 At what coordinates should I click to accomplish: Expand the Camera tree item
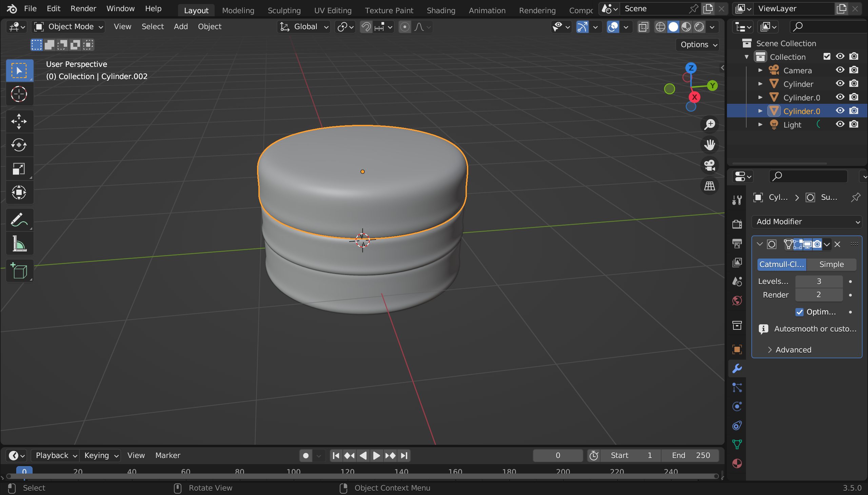(760, 70)
